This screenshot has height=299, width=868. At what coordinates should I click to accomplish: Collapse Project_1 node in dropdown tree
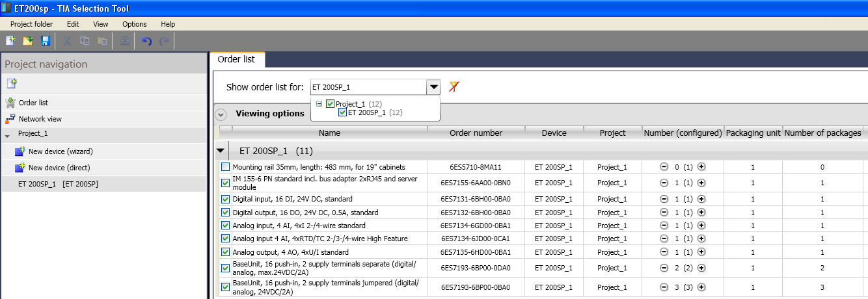[x=319, y=104]
